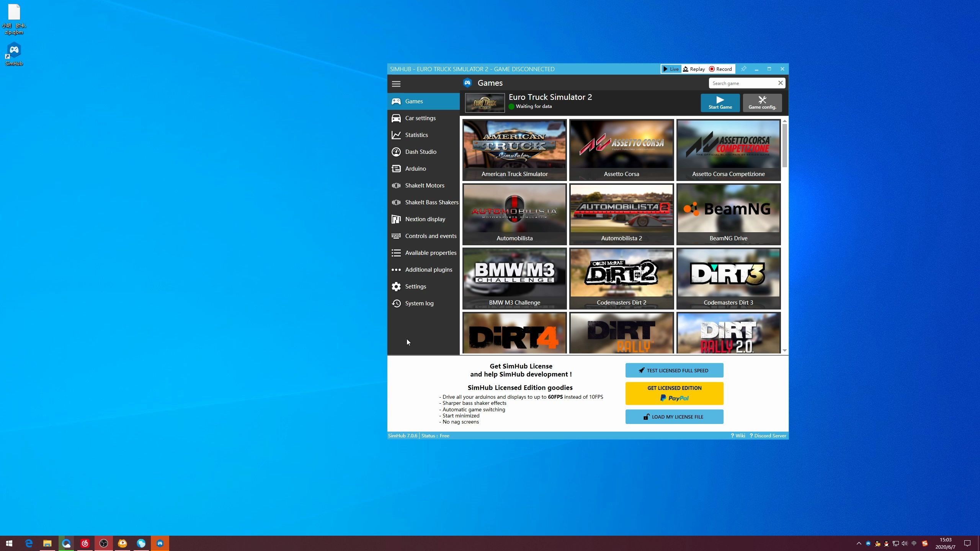The width and height of the screenshot is (980, 551).
Task: Open Additional plugins section
Action: tap(423, 270)
